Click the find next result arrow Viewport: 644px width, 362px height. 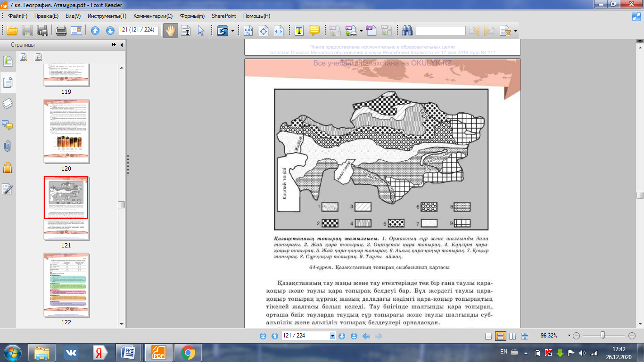point(489,31)
